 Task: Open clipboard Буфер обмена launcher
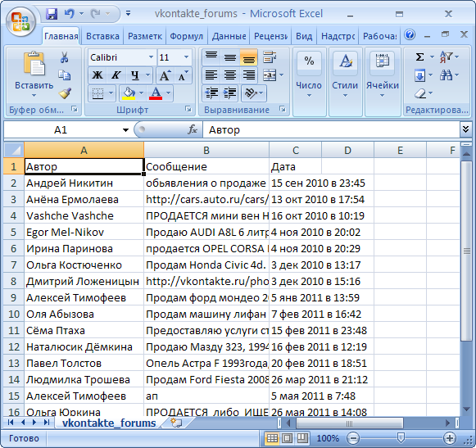pos(75,109)
